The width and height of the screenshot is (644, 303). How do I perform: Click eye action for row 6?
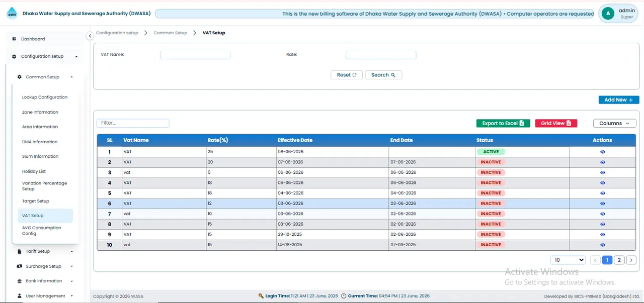pos(602,204)
